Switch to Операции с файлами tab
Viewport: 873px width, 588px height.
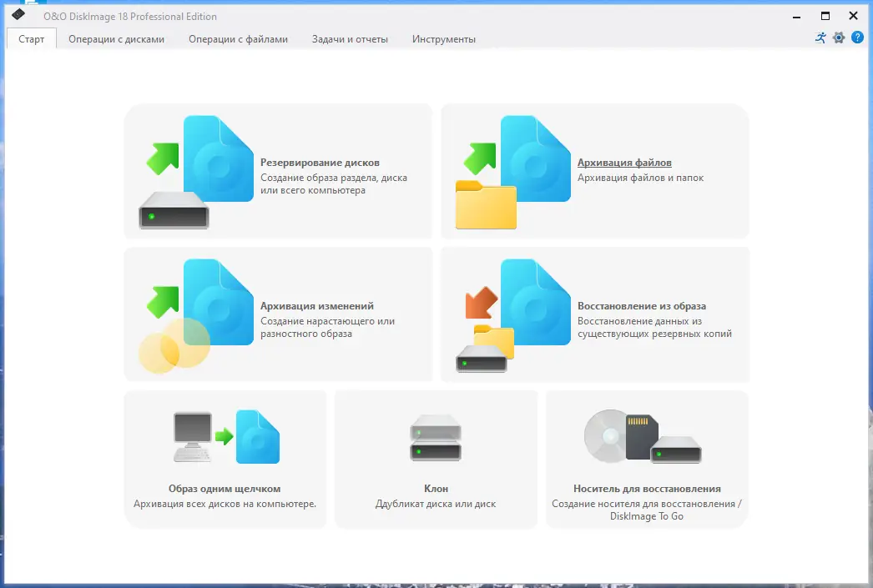239,39
